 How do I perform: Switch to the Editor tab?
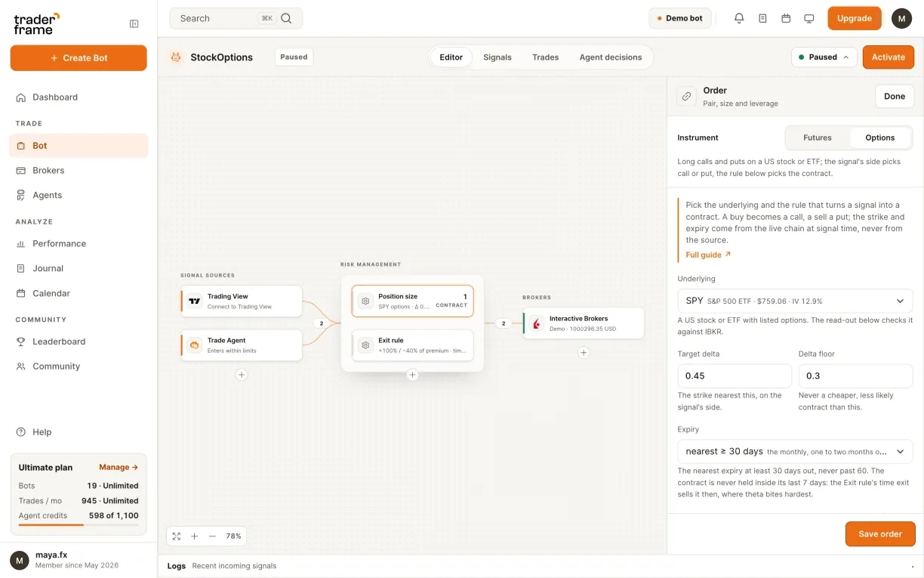pyautogui.click(x=451, y=57)
